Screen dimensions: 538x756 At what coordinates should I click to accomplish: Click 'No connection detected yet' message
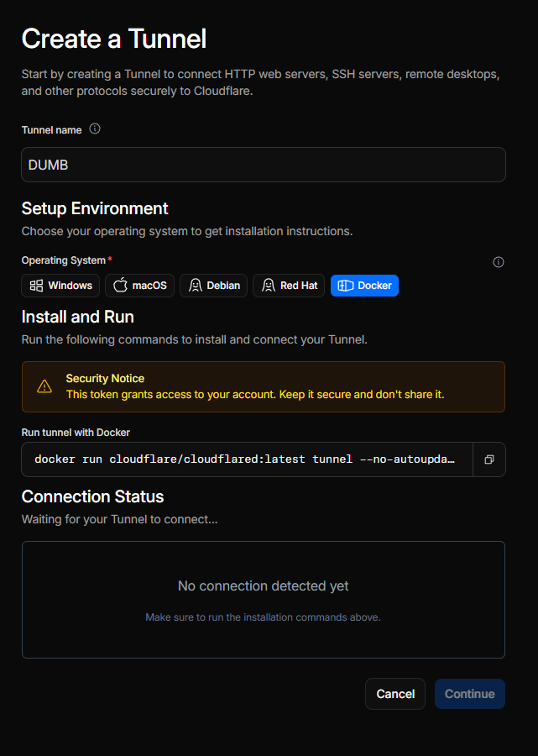coord(263,585)
